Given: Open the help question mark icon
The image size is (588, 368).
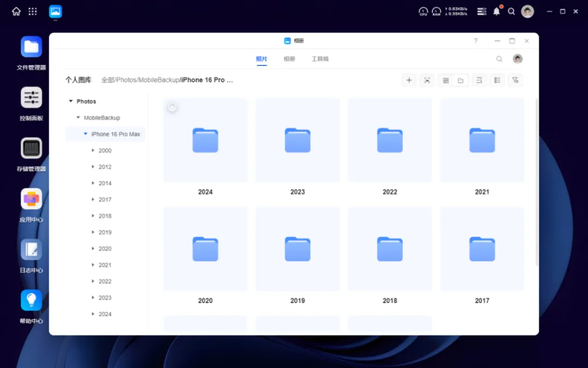Looking at the screenshot, I should [475, 41].
